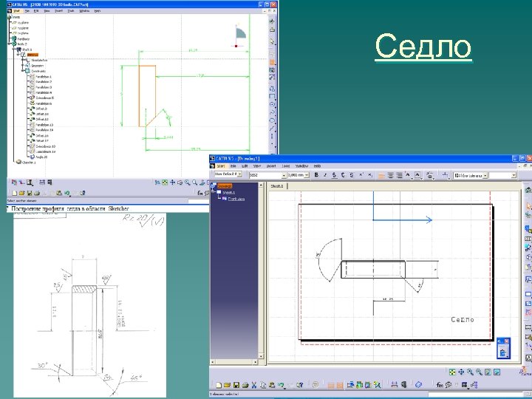
Task: Open the style dropdown left of the font box
Action: (x=239, y=174)
